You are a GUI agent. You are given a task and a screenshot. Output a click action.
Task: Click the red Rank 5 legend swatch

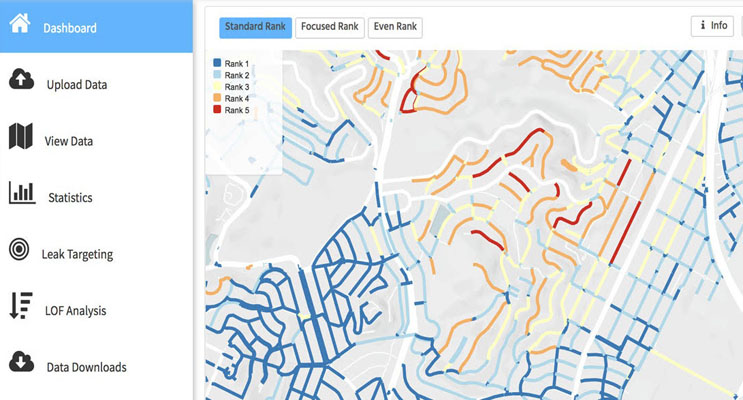click(x=217, y=110)
